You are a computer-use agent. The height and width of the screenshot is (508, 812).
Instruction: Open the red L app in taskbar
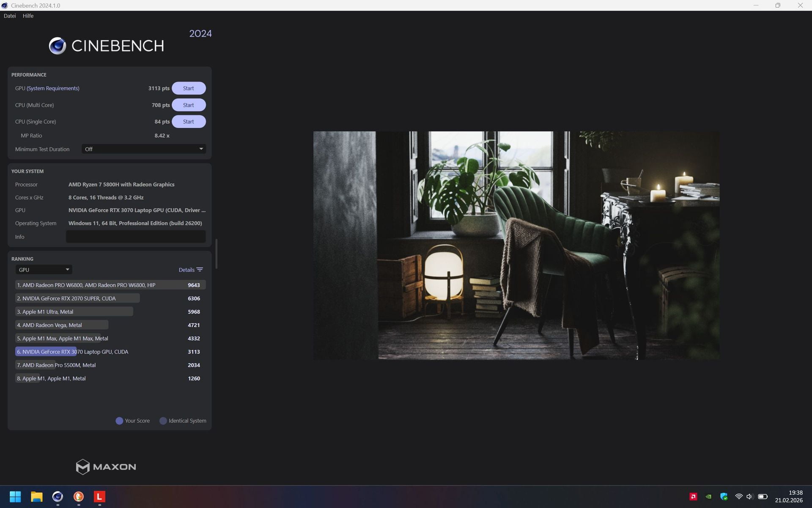pos(99,497)
